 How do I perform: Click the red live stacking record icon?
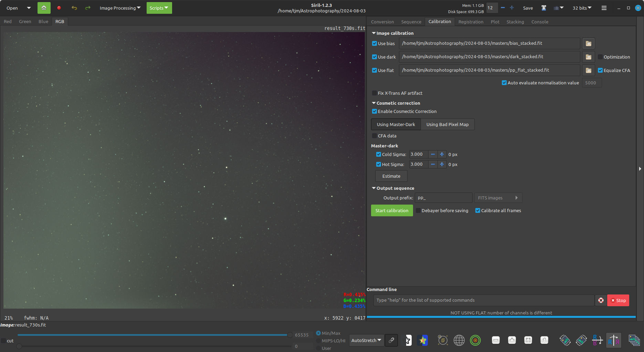[59, 8]
